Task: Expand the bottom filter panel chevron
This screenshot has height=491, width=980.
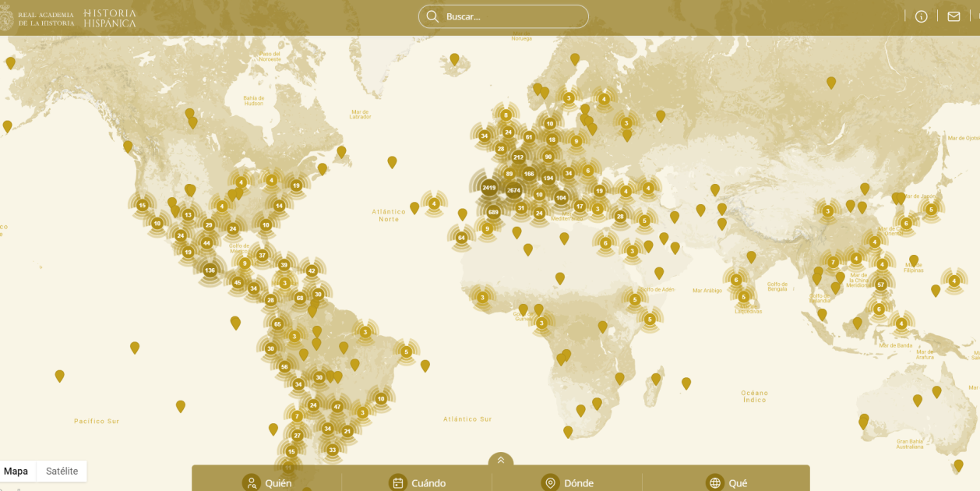Action: click(x=500, y=461)
